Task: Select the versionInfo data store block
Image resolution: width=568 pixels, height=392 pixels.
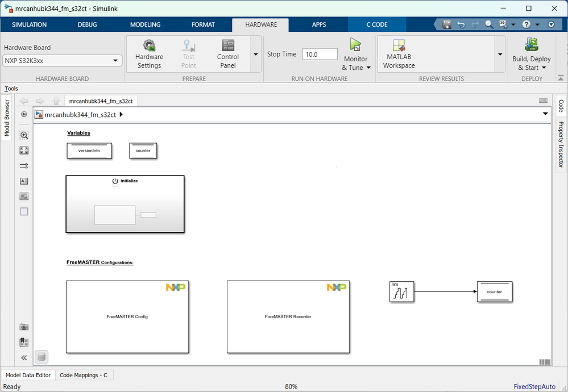Action: [x=89, y=151]
